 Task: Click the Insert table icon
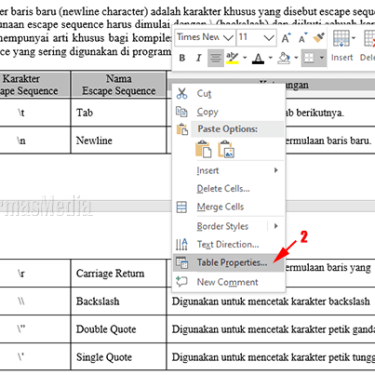coord(341,39)
